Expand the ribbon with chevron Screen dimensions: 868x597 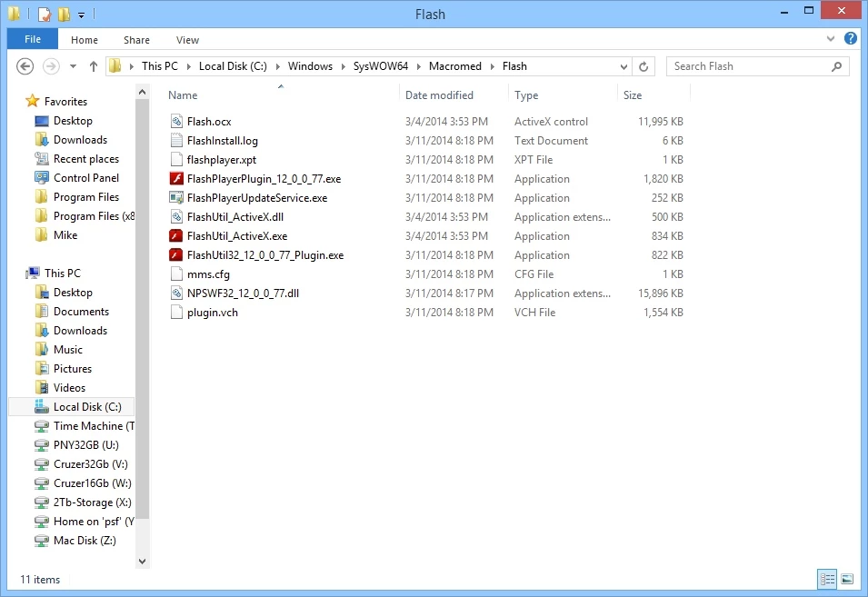click(831, 39)
